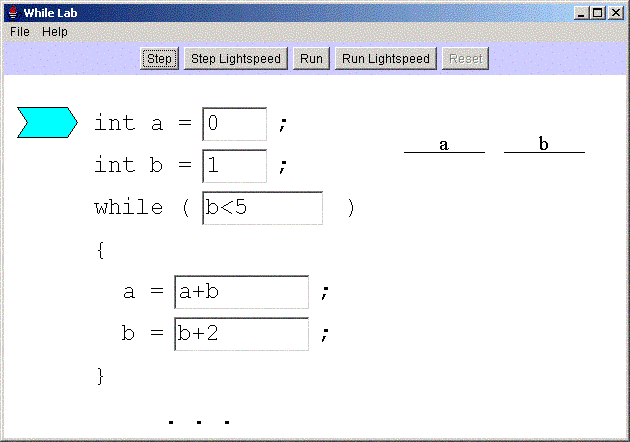Click the a+b assignment expression field

click(241, 292)
